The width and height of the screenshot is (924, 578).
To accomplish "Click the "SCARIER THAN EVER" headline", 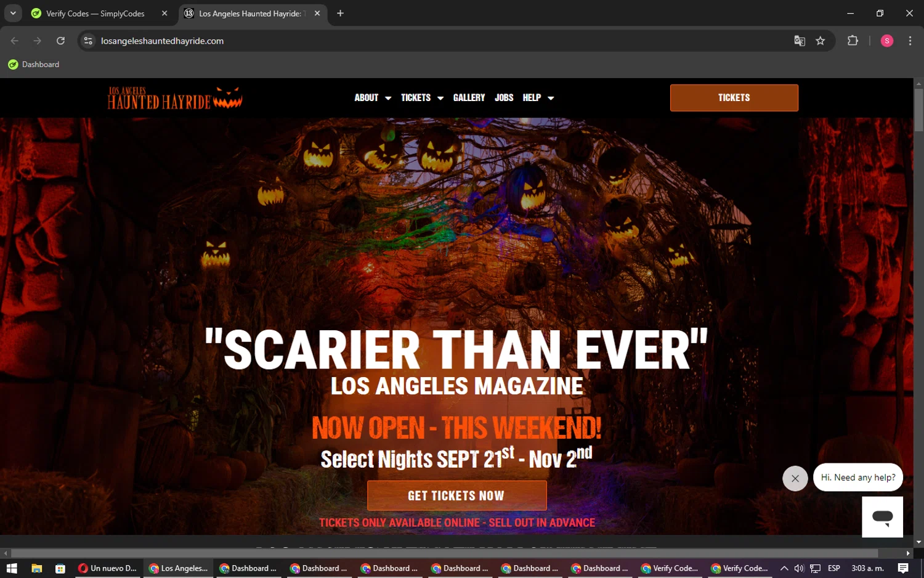I will 456,350.
